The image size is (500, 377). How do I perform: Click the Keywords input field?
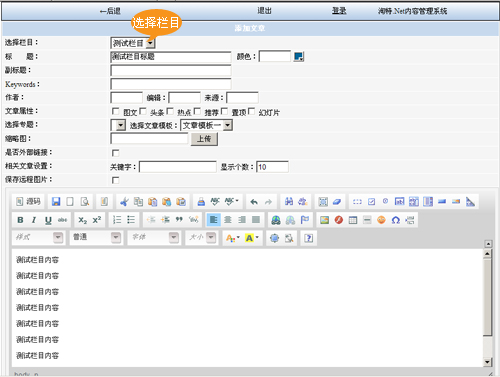coord(171,84)
